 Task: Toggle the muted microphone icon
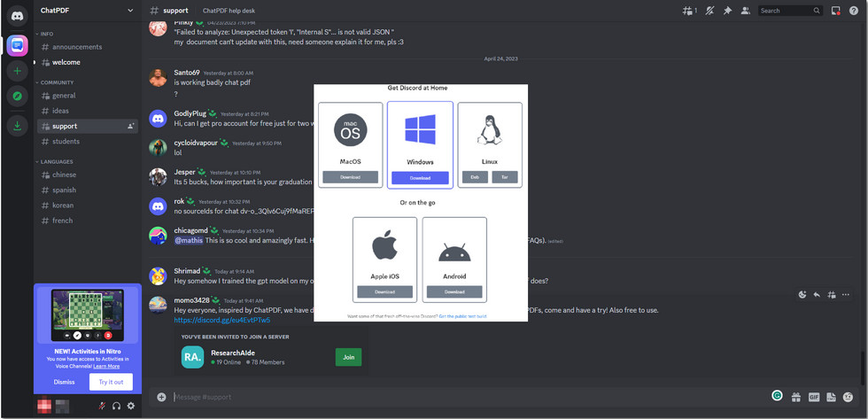[x=102, y=406]
